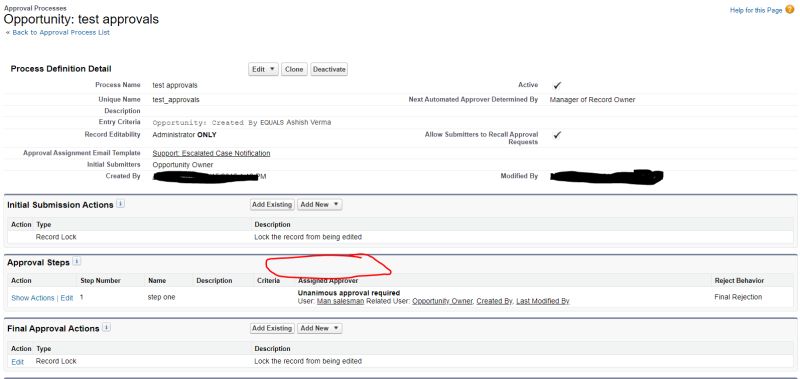Click Record Lock type under Initial Submission Actions
The height and width of the screenshot is (379, 800).
coord(56,237)
